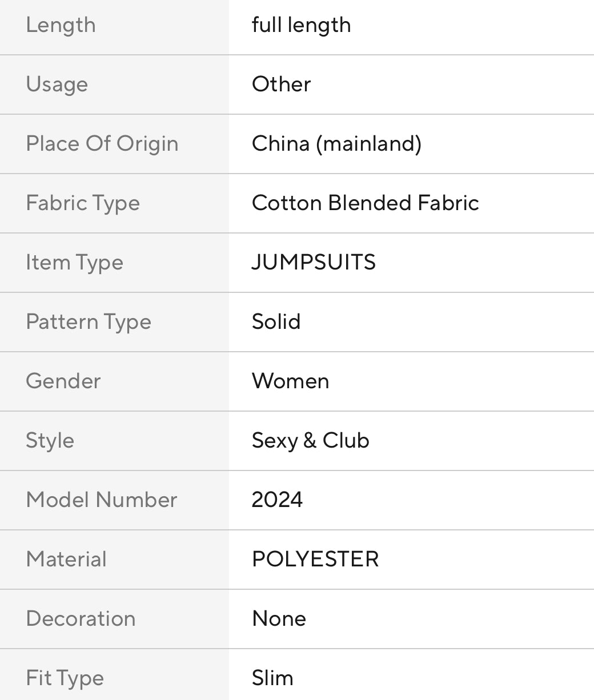Select the "China (mainland)" value
The image size is (594, 700).
point(336,144)
